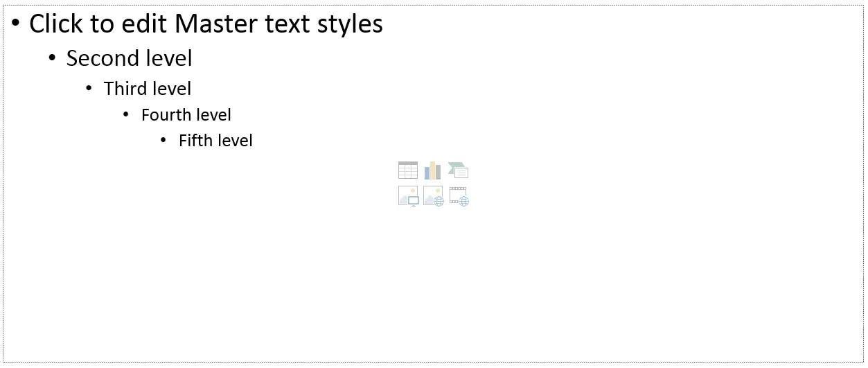Click the Insert Table icon
This screenshot has height=368, width=868.
[408, 170]
